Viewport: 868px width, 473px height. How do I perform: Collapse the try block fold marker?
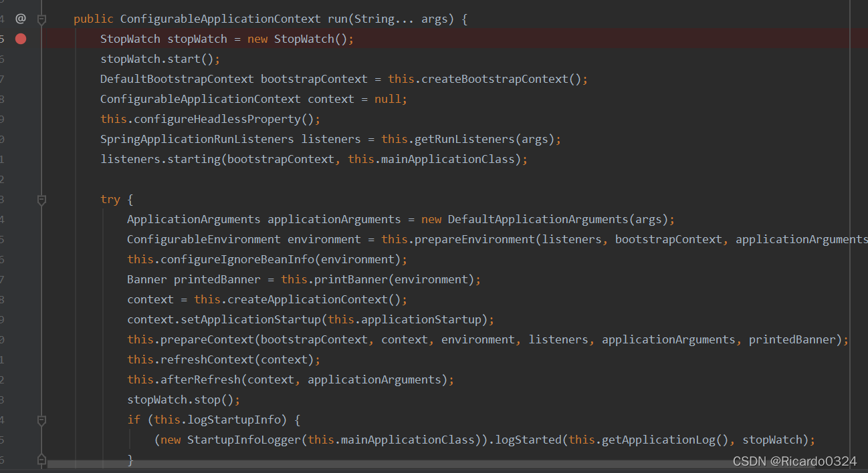[x=41, y=199]
